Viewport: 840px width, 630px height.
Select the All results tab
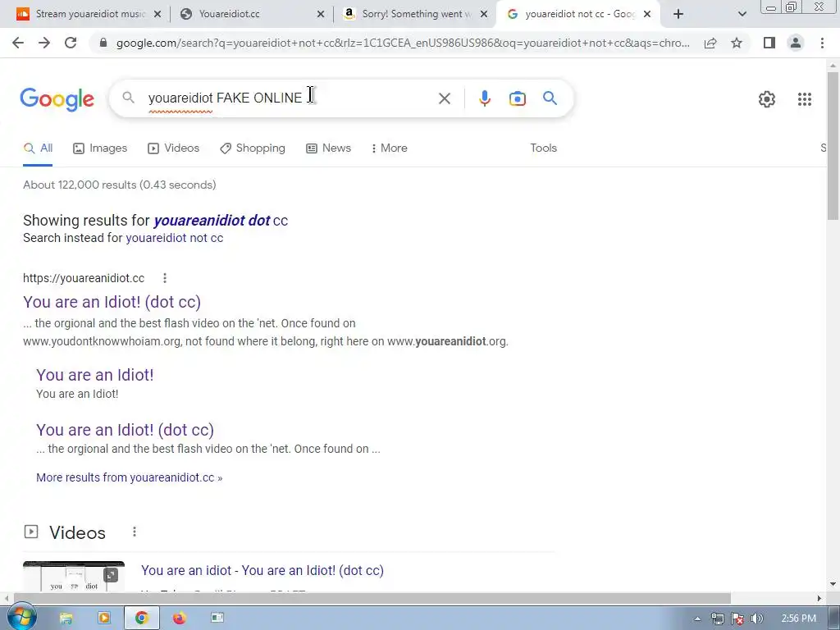coord(38,148)
